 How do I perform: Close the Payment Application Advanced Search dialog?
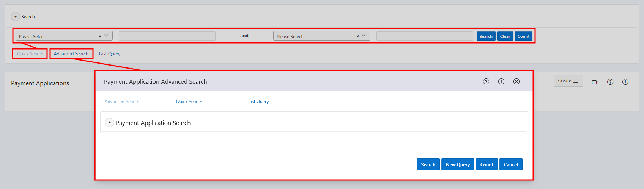pos(516,81)
